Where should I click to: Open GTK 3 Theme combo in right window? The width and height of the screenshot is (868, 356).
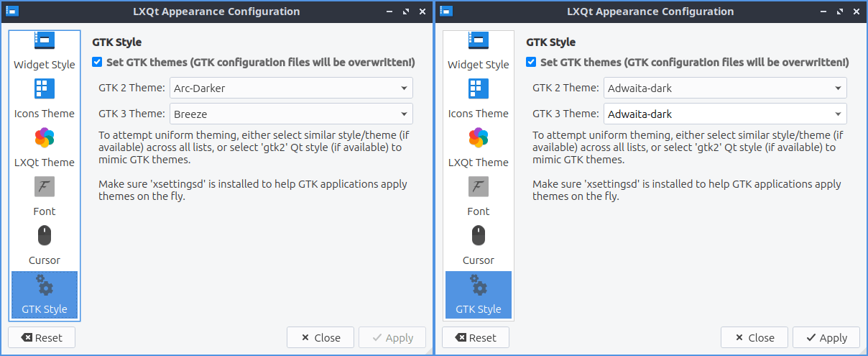[725, 114]
